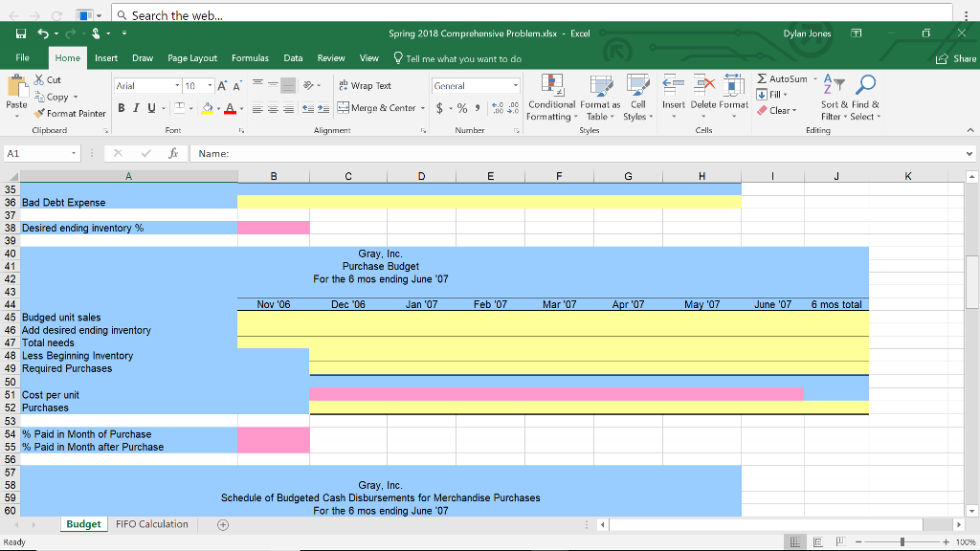Open Format as Table gallery
Image resolution: width=980 pixels, height=551 pixels.
600,98
